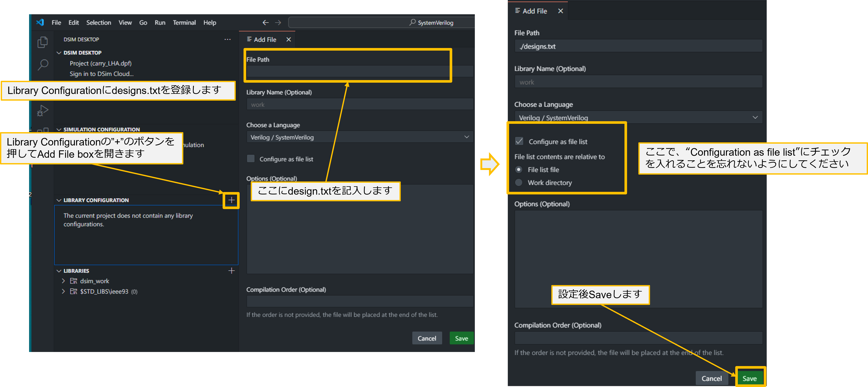Expand the dsim_work library node
Screen dimensions: 868x387
63,281
